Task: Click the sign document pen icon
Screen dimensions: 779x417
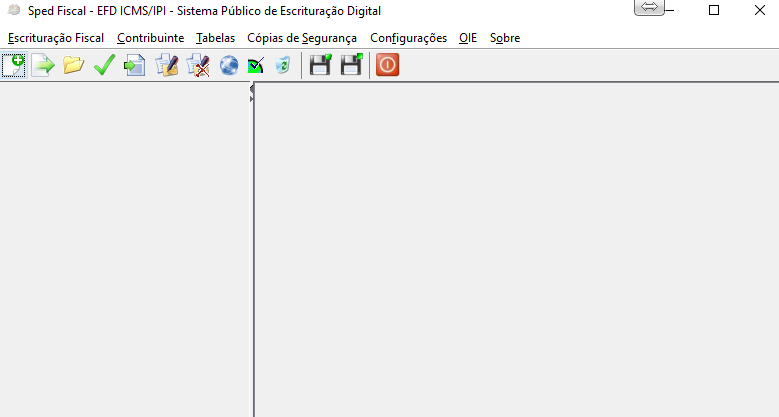Action: coord(166,66)
